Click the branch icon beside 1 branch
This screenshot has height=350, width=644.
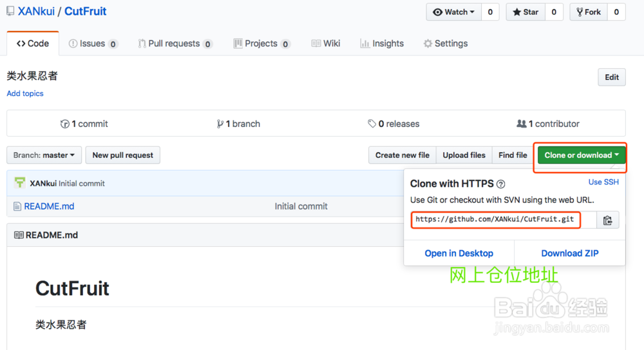click(x=220, y=124)
